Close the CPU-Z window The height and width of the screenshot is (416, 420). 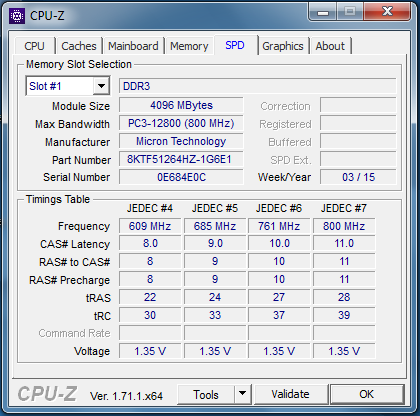387,12
